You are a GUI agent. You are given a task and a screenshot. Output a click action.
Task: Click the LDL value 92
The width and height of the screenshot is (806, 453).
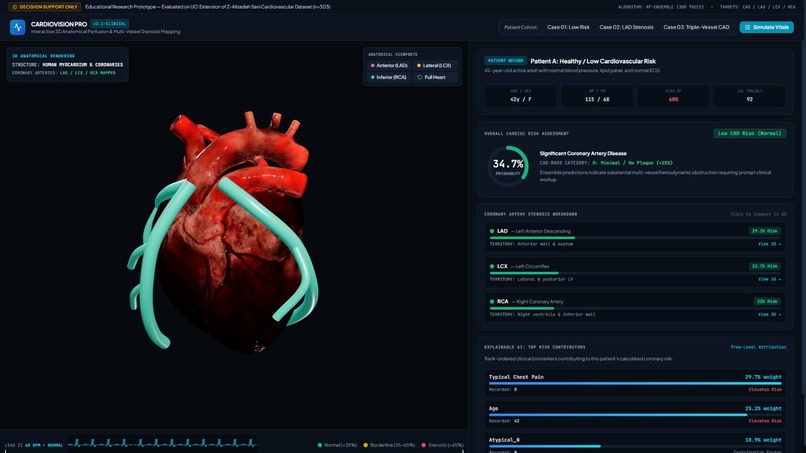(749, 99)
